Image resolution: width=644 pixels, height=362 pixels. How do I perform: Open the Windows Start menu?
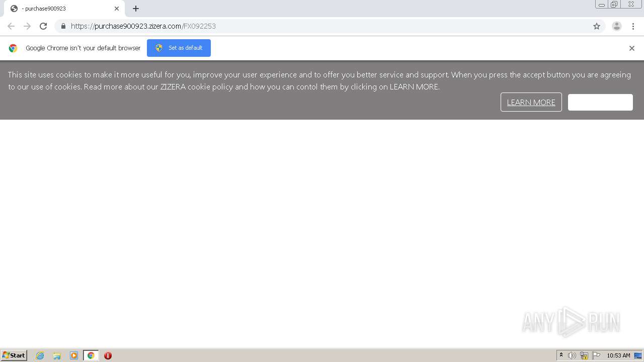pos(14,355)
